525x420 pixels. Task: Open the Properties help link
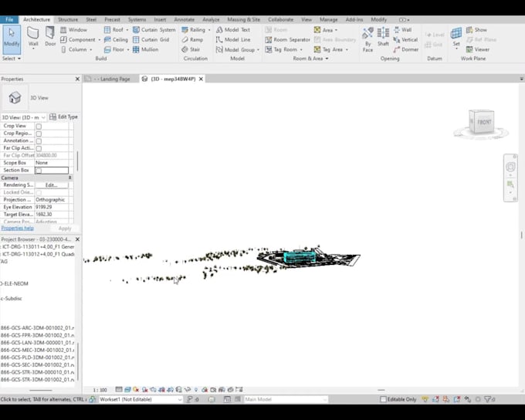[x=18, y=228]
